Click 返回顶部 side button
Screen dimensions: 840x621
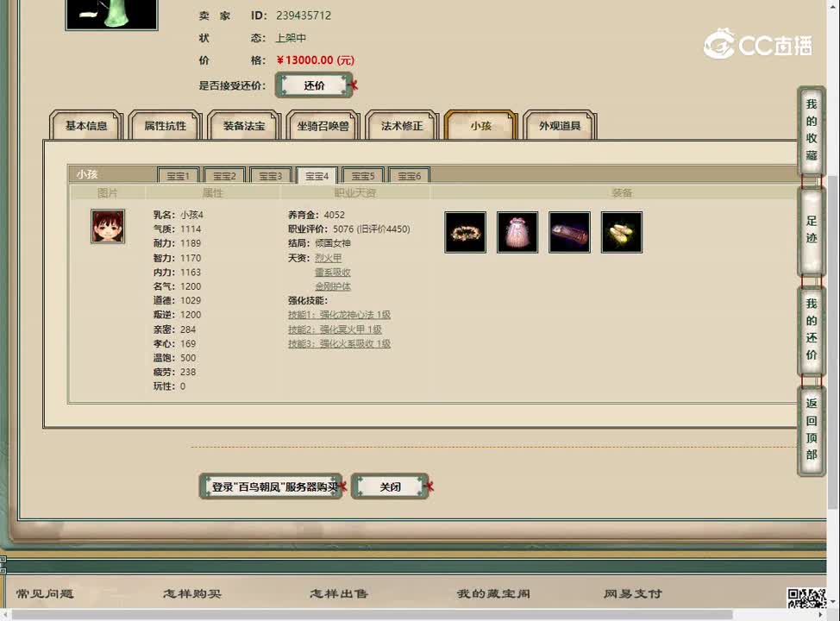[811, 429]
